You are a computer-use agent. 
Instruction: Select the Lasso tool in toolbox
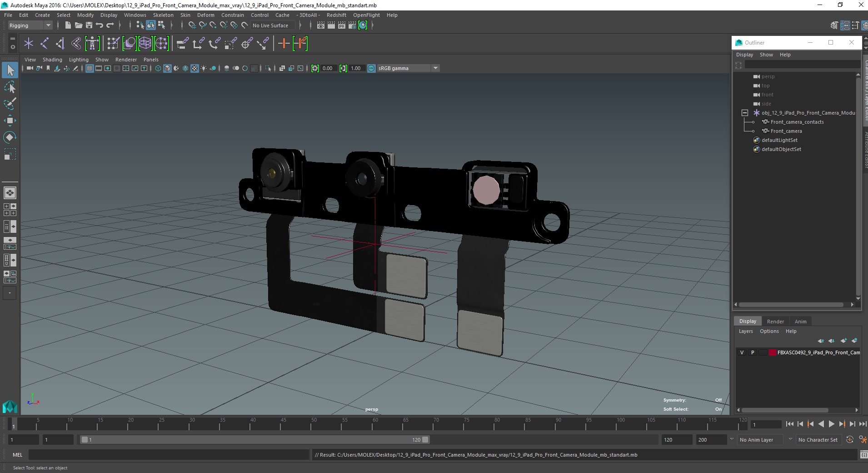[x=10, y=86]
